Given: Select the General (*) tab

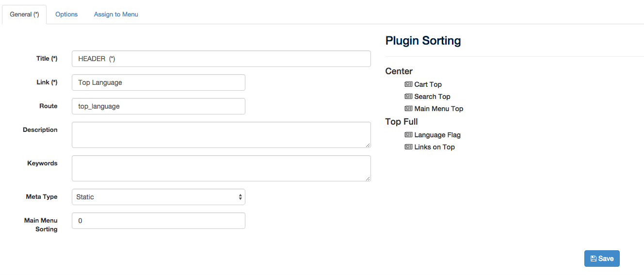Looking at the screenshot, I should tap(24, 15).
